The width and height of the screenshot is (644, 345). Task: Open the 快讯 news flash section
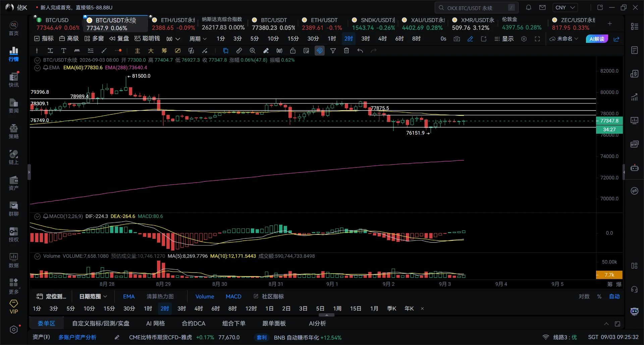14,80
